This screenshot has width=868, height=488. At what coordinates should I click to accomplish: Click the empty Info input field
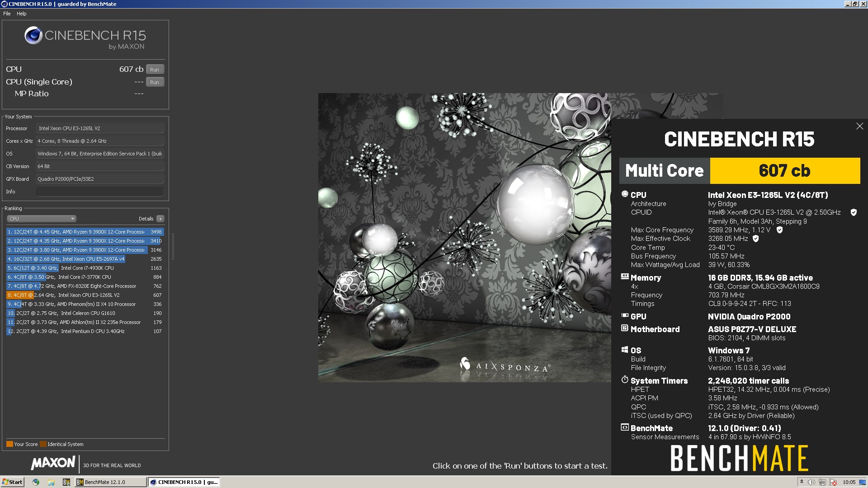(x=100, y=192)
